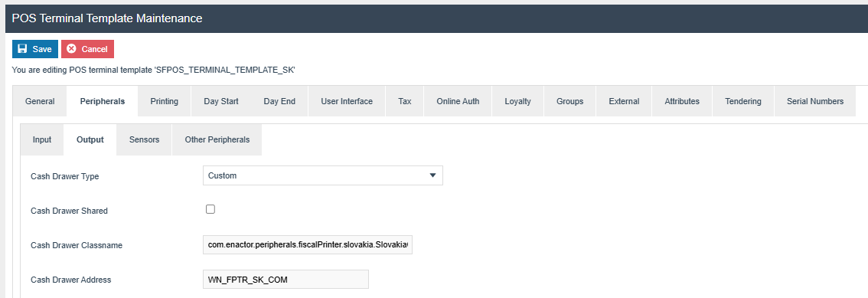This screenshot has height=298, width=868.
Task: Open the Sensors sub-tab
Action: (145, 139)
